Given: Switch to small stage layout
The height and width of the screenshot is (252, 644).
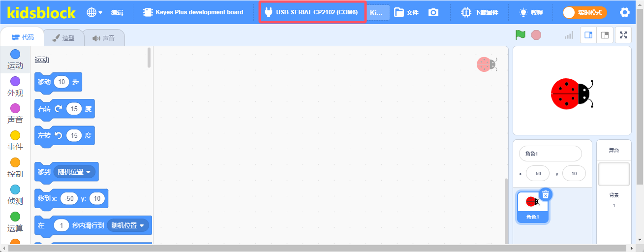Looking at the screenshot, I should (605, 35).
